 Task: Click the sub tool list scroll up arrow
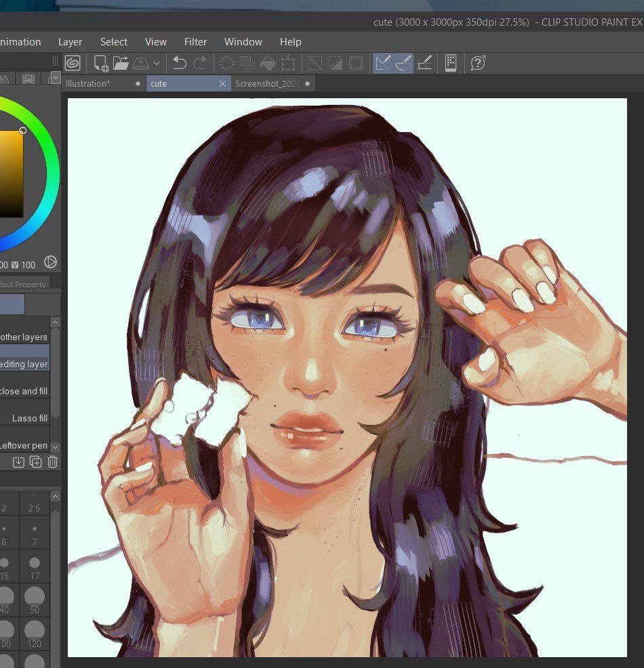[55, 322]
